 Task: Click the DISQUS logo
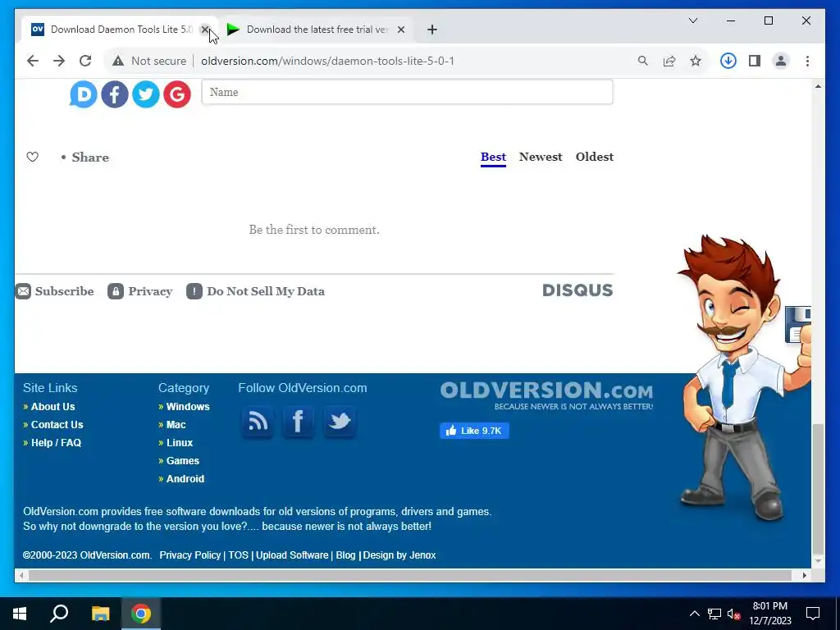point(577,290)
